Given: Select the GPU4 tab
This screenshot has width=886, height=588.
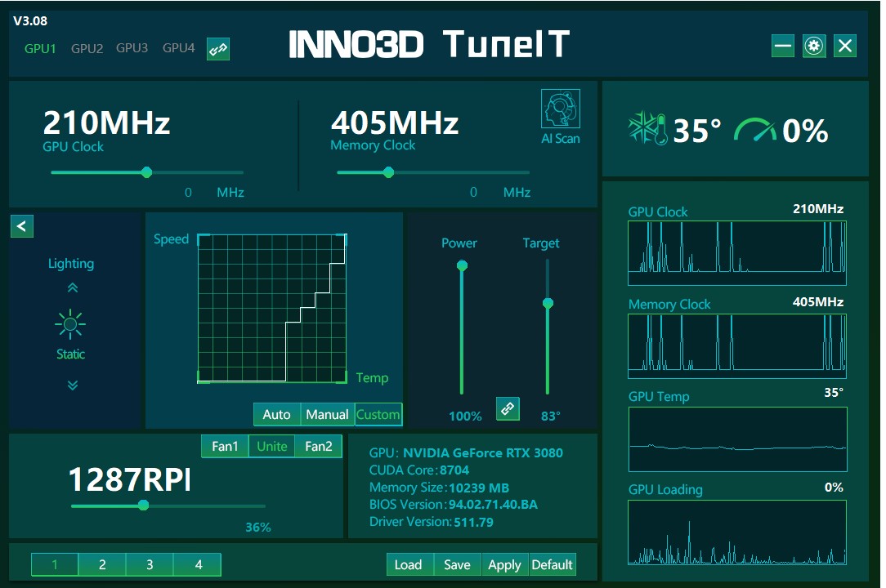Looking at the screenshot, I should pyautogui.click(x=178, y=48).
